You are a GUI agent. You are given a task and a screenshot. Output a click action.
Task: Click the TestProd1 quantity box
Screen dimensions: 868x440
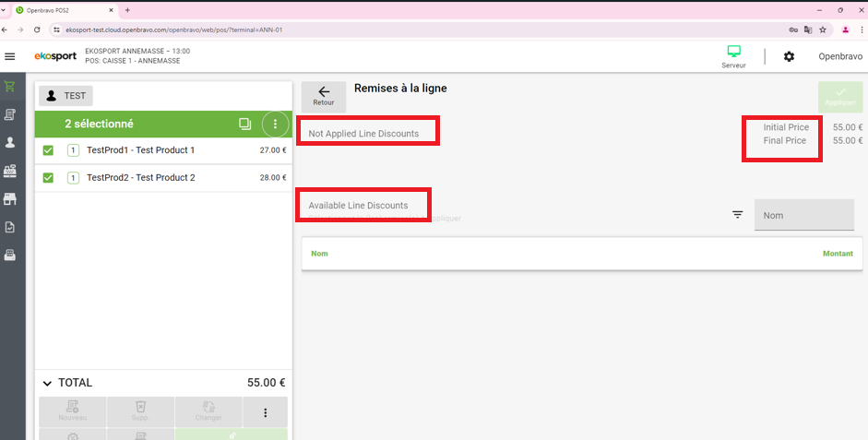73,150
